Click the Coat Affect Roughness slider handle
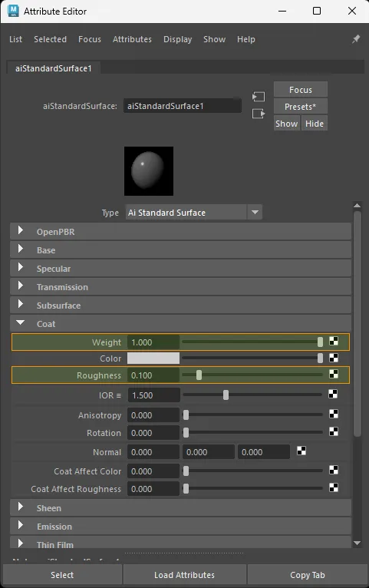Viewport: 369px width, 588px height. [186, 489]
